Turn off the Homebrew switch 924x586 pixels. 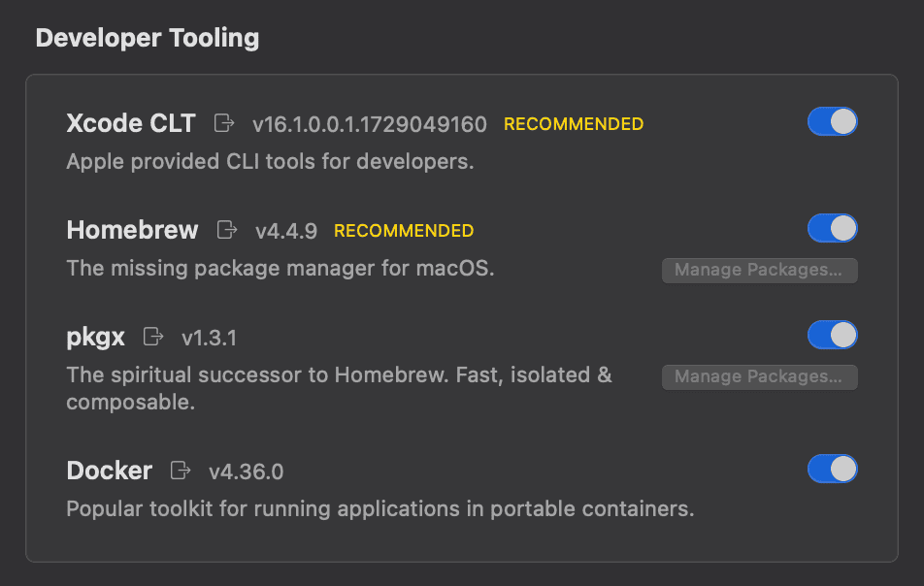[832, 229]
